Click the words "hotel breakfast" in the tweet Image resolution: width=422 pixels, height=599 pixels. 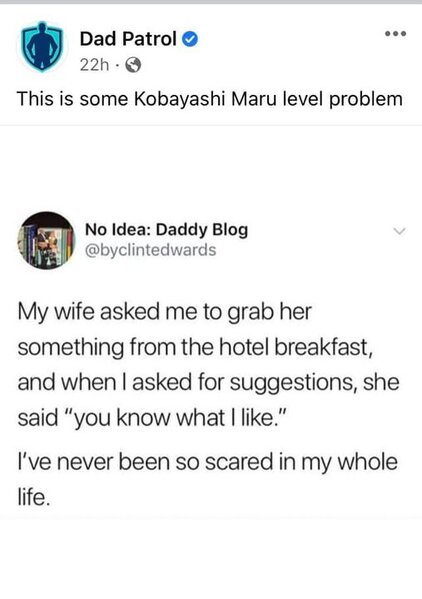click(x=295, y=347)
